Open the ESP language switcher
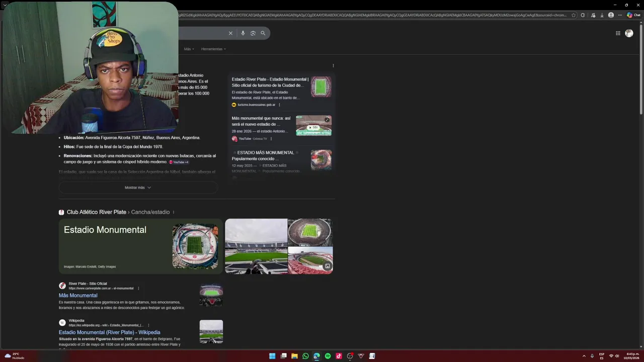Viewport: 644px width, 362px height. [x=602, y=356]
